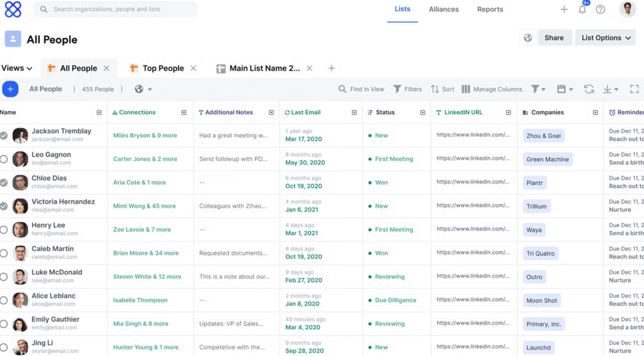Click the Sort toolbar option

[442, 89]
